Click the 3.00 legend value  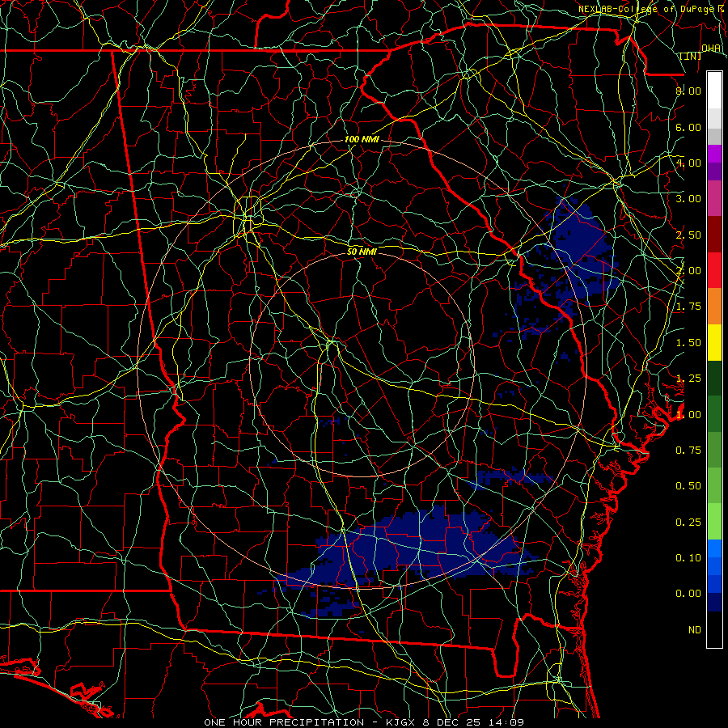[x=688, y=199]
